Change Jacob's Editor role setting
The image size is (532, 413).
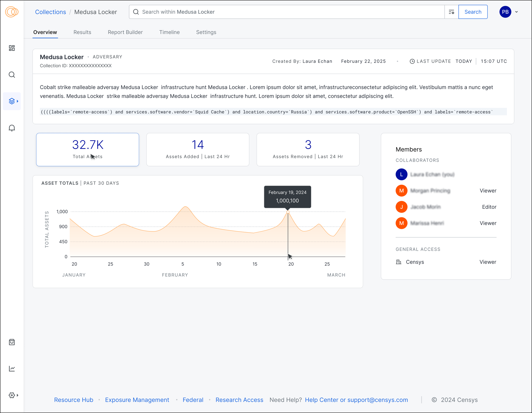(x=489, y=207)
